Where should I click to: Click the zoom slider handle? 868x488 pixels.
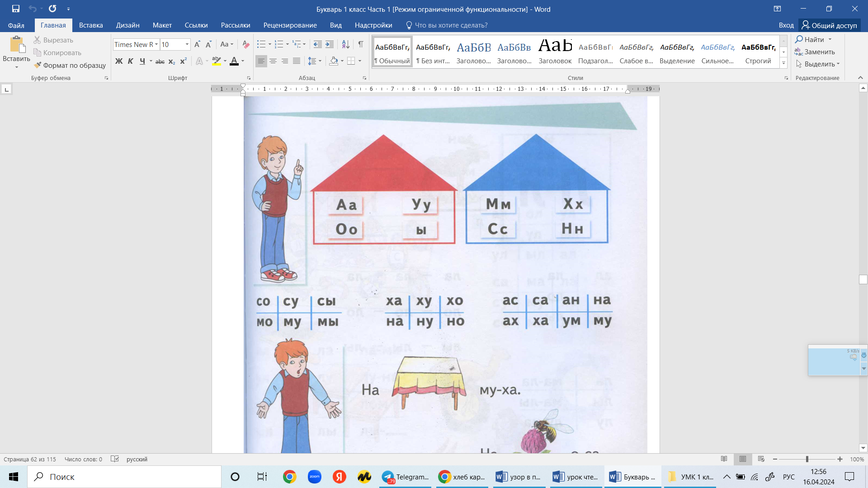(807, 459)
